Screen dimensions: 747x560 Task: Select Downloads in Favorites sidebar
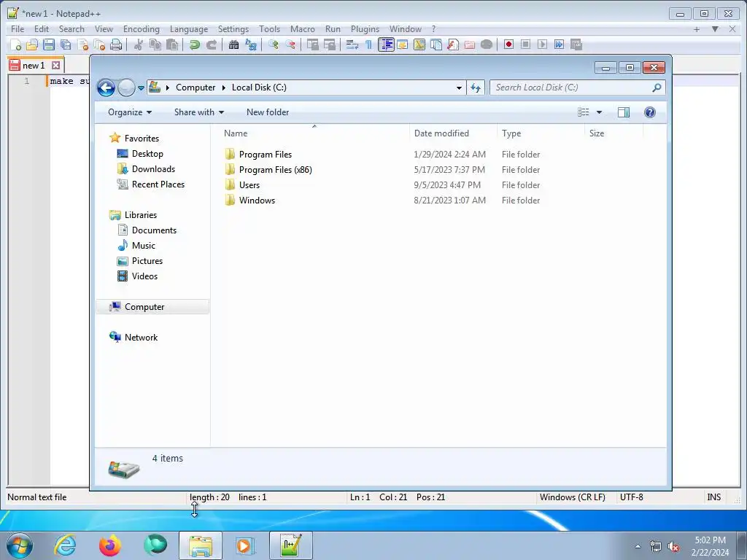tap(153, 169)
